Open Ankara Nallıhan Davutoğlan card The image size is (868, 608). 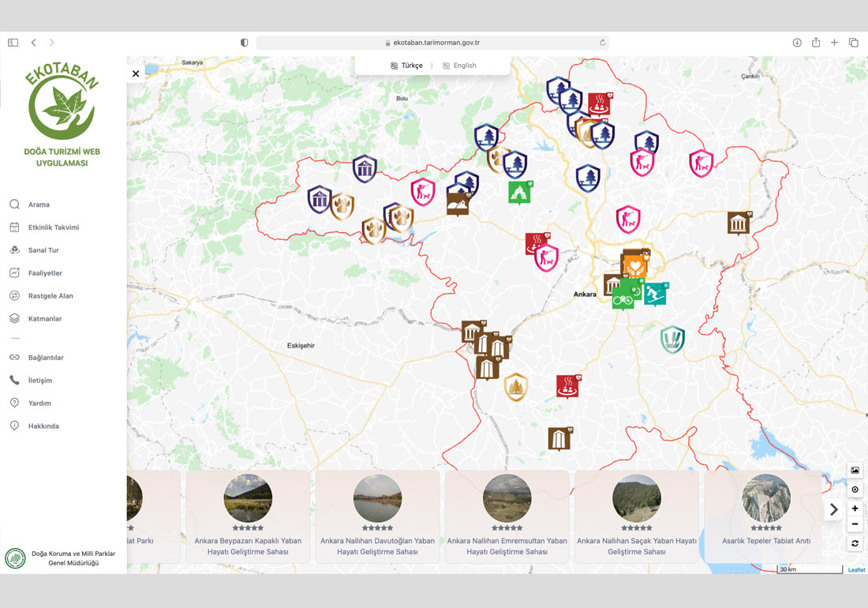point(377,516)
